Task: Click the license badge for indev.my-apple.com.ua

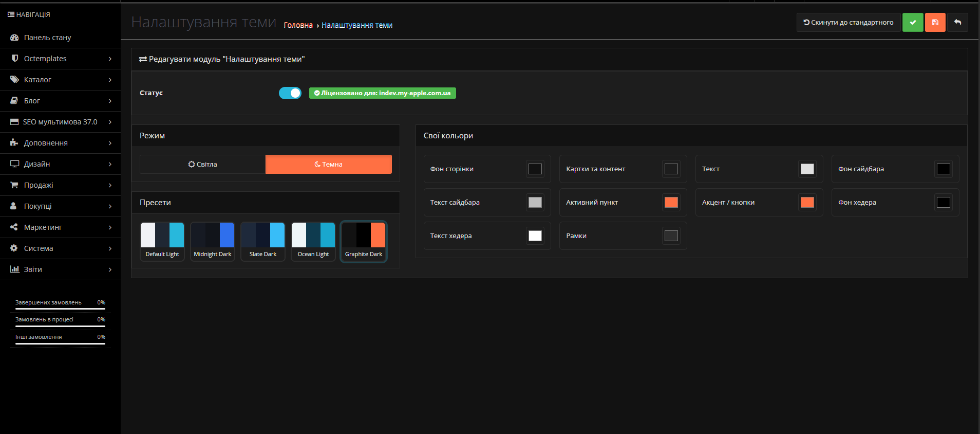Action: point(383,93)
